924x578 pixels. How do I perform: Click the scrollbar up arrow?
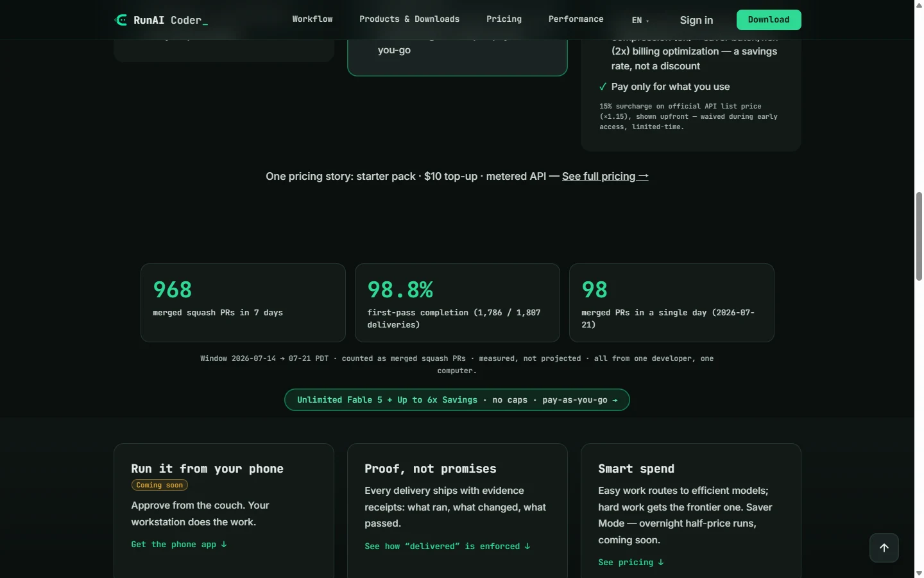919,4
